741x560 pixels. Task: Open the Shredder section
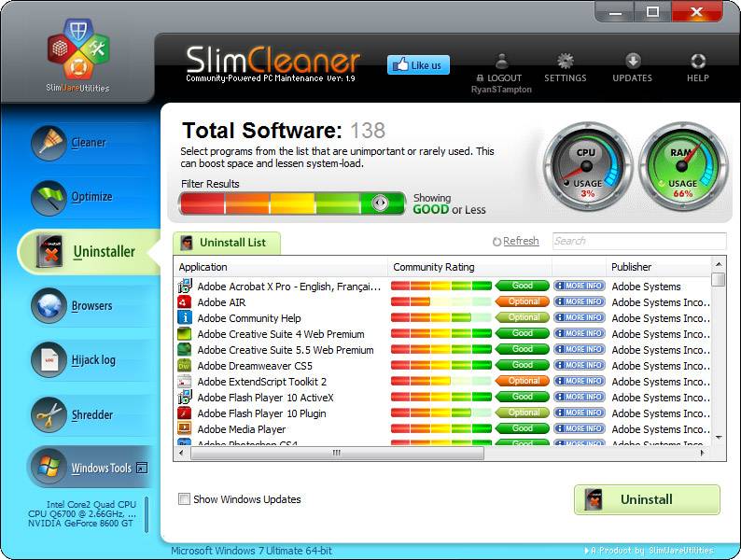(92, 414)
